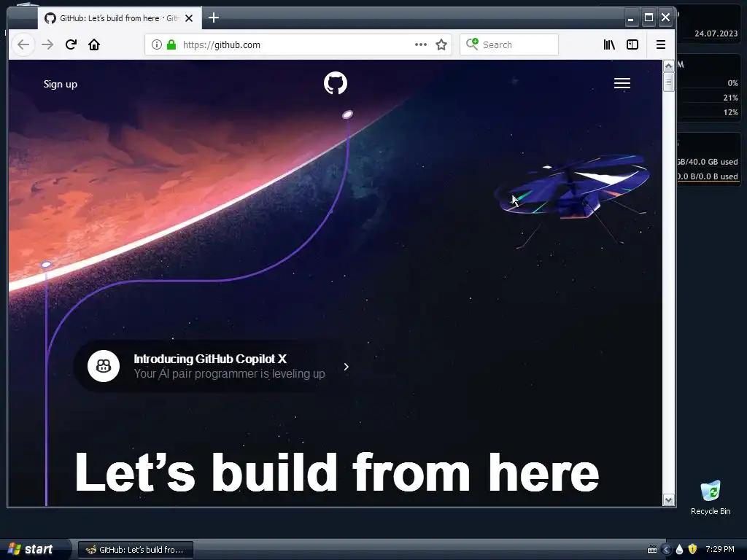Show site information icon in address bar

pos(156,44)
